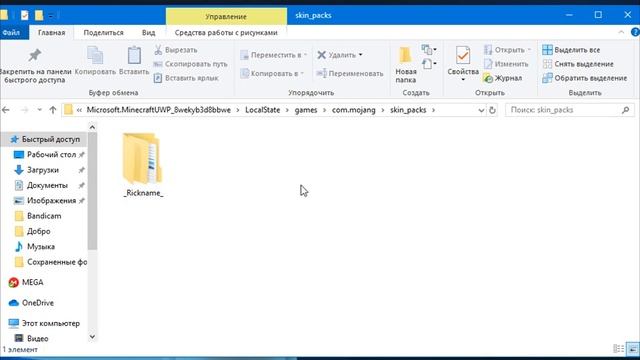Click LocalState in the address path

262,110
